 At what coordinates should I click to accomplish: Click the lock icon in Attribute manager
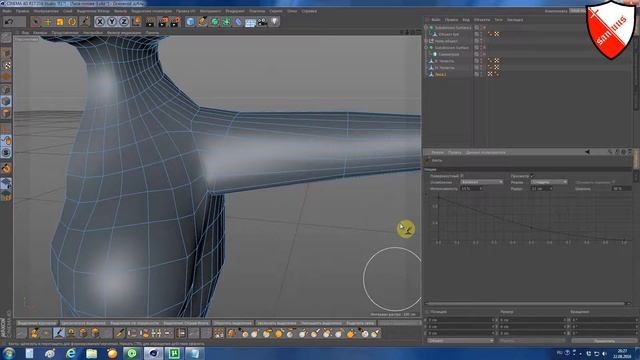click(x=617, y=152)
